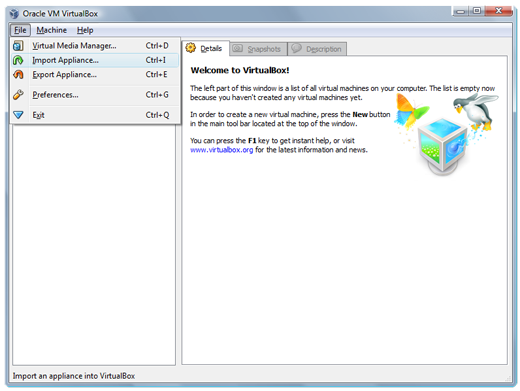Image resolution: width=520 pixels, height=391 pixels.
Task: Maximize the Oracle VM VirtualBox window
Action: point(477,11)
